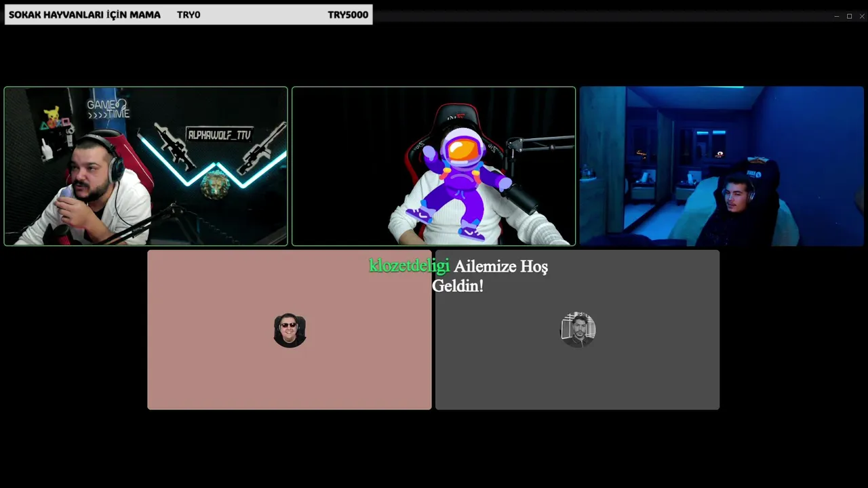Click the lion emblem in the left webcam
Image resolution: width=868 pixels, height=488 pixels.
coord(215,185)
